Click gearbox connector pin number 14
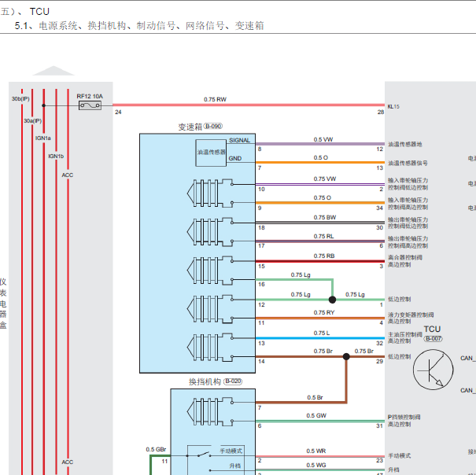This screenshot has width=476, height=475. (261, 361)
